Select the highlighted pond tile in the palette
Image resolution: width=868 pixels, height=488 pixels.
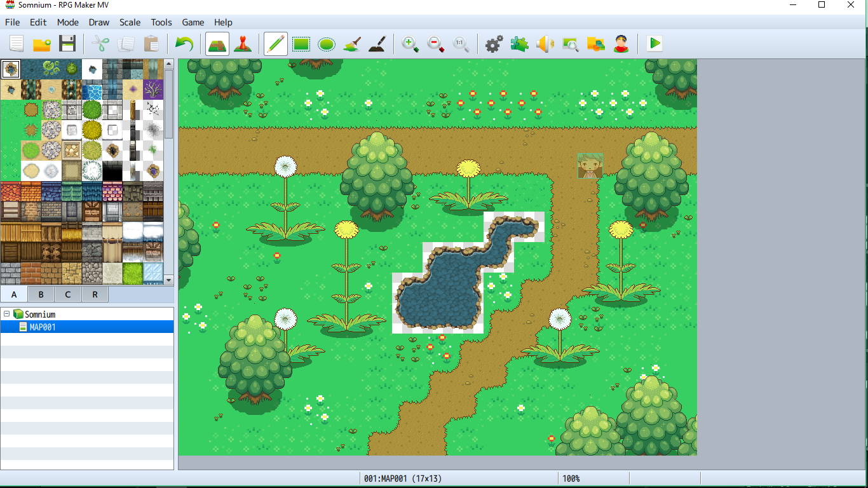(x=11, y=69)
